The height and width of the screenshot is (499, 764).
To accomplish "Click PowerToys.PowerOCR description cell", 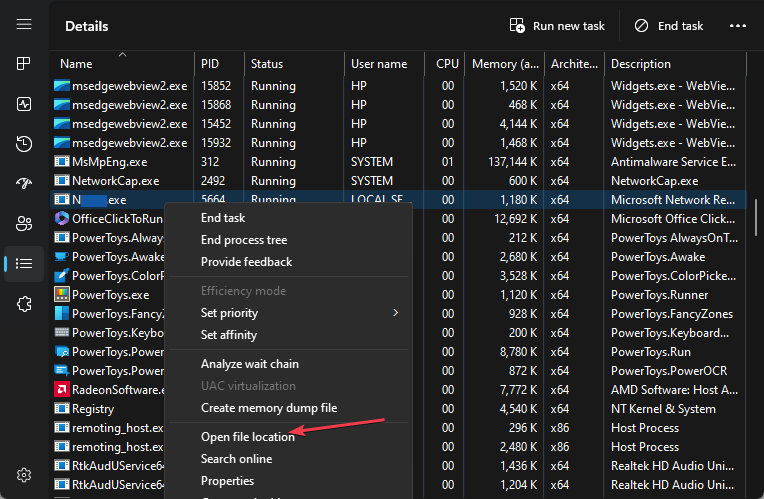I will pyautogui.click(x=669, y=371).
